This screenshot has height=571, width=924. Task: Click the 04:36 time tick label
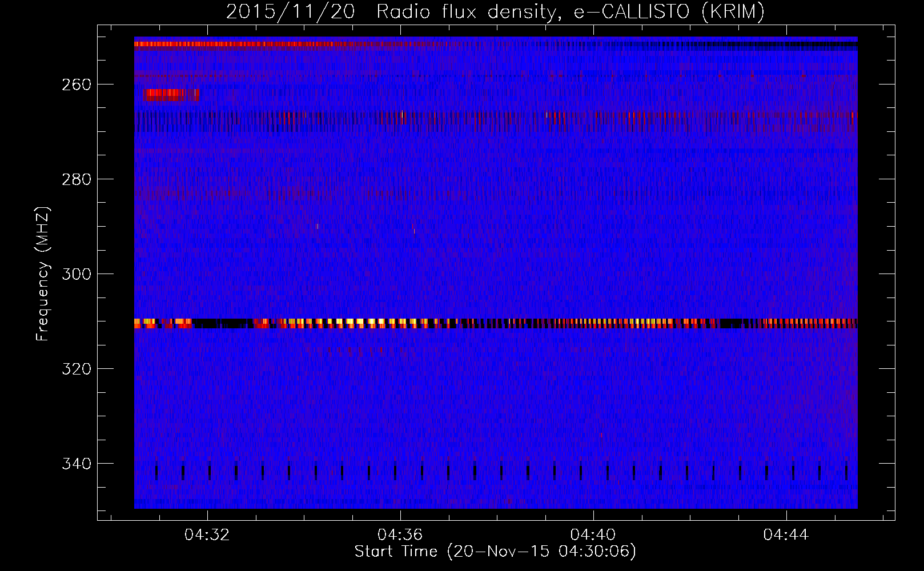coord(400,535)
